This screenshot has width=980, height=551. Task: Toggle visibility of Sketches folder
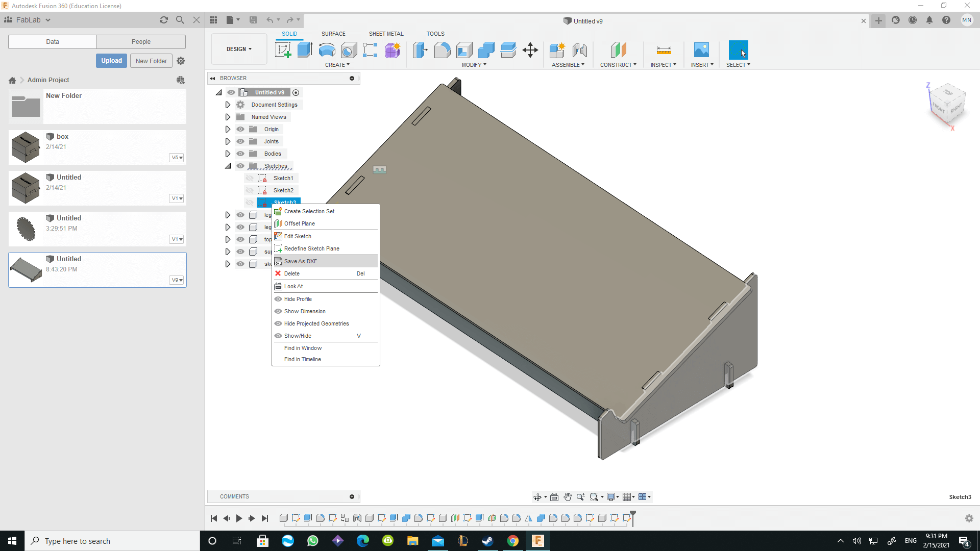[x=240, y=166]
